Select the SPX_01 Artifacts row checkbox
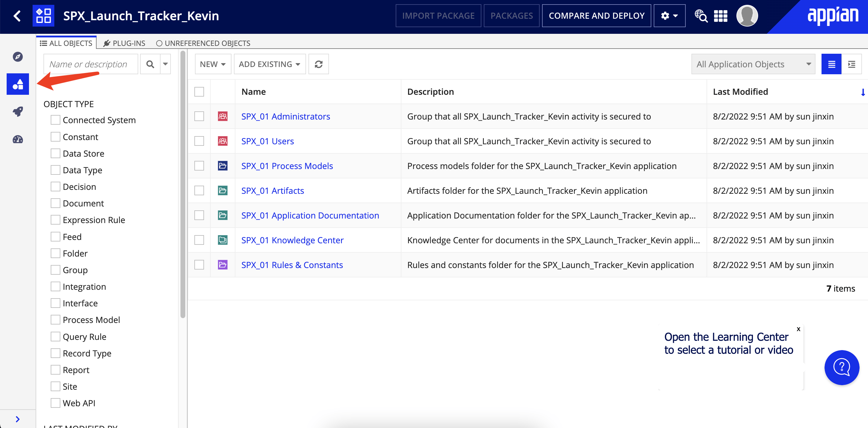 [x=199, y=190]
